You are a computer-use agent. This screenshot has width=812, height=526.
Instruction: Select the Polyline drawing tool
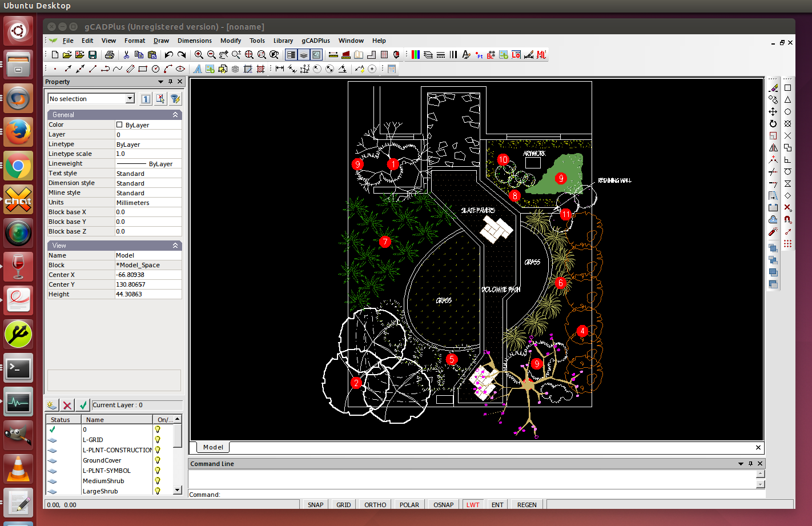pos(105,69)
